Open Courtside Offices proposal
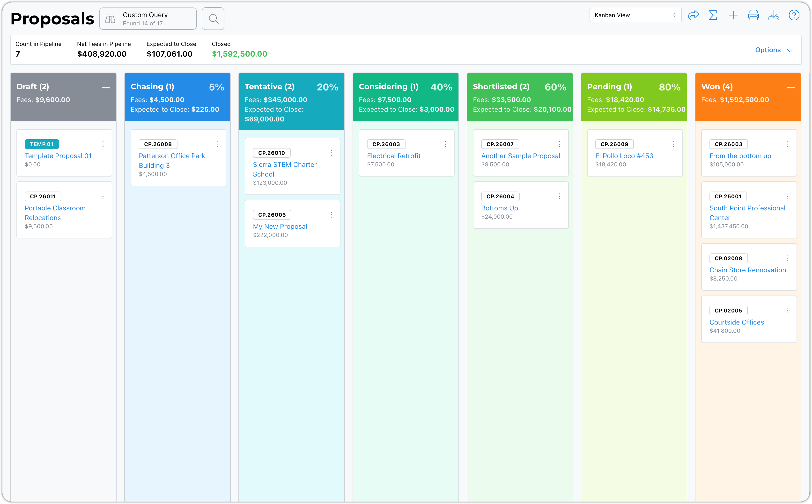The image size is (812, 504). [736, 322]
